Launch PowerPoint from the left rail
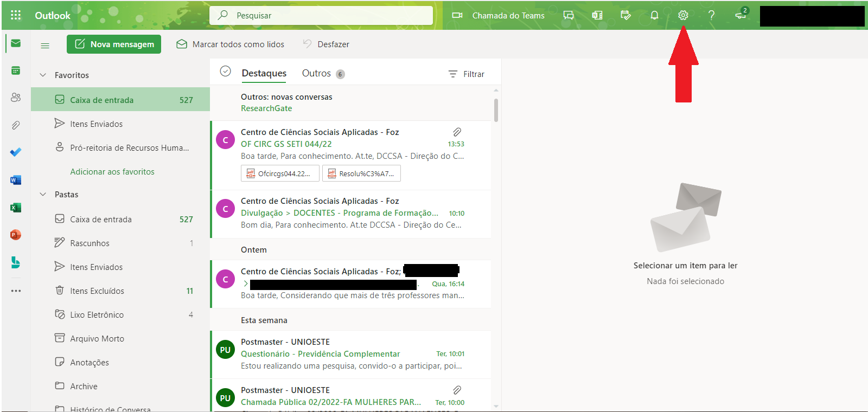The width and height of the screenshot is (868, 412). coord(16,235)
